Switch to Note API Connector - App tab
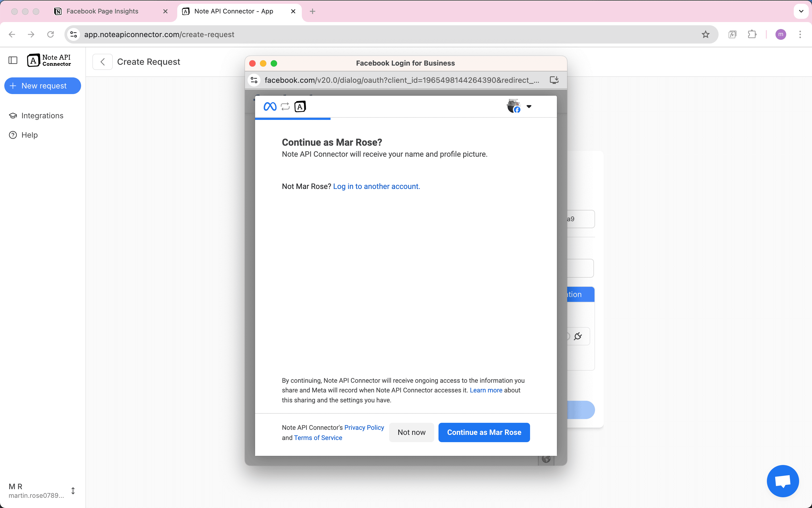The width and height of the screenshot is (812, 508). (234, 11)
